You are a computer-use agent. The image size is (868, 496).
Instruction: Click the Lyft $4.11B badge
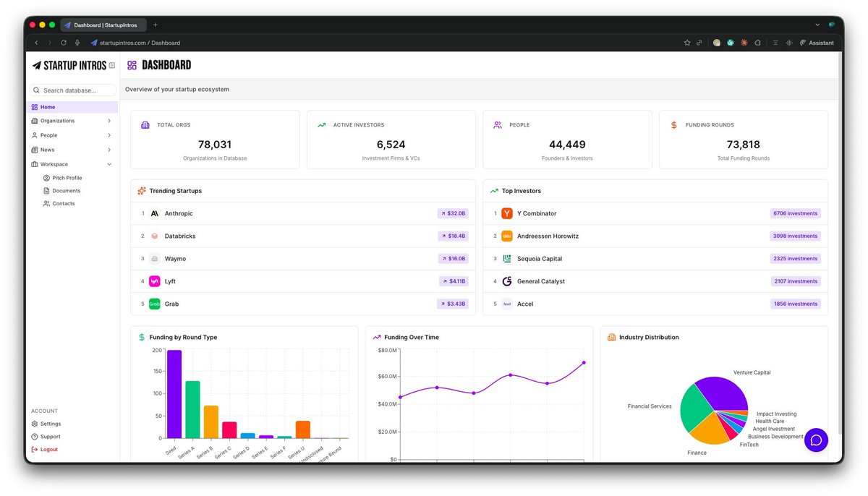coord(454,281)
